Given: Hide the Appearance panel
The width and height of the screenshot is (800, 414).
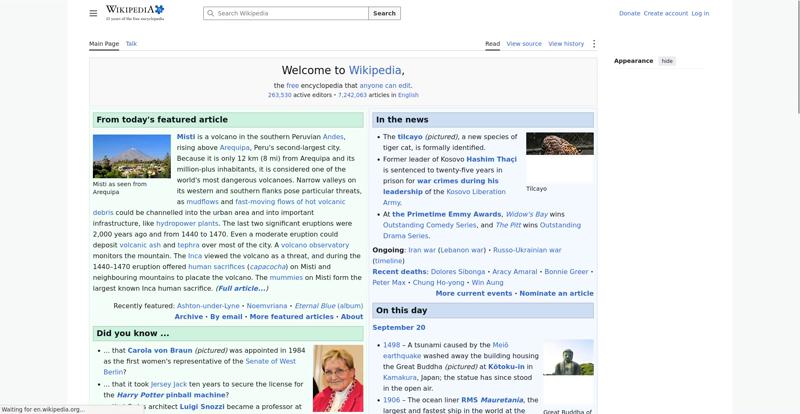Looking at the screenshot, I should tap(667, 61).
